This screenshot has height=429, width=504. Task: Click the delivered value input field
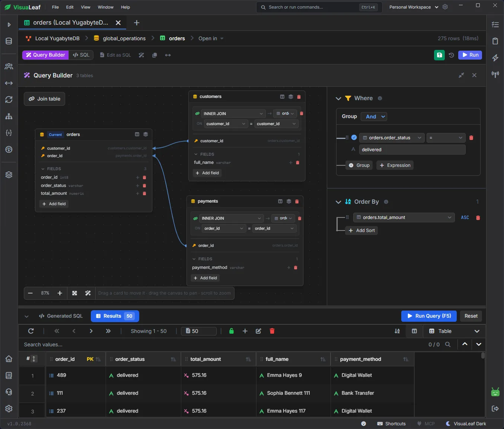[412, 150]
